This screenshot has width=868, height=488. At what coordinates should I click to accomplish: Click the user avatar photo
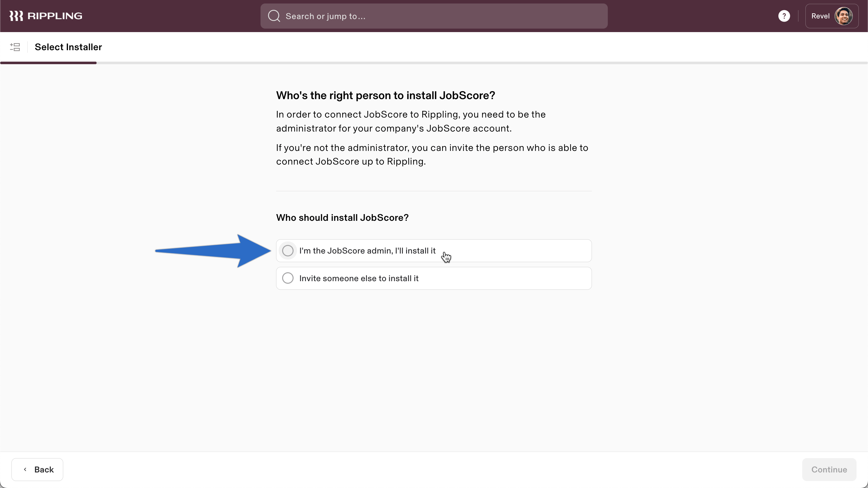844,16
